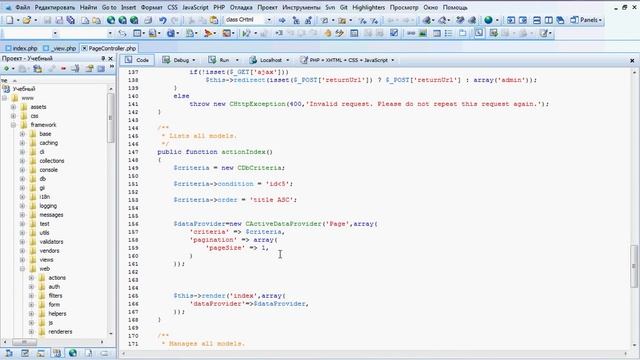Expand the validators folder node
The width and height of the screenshot is (640, 360).
pos(22,242)
